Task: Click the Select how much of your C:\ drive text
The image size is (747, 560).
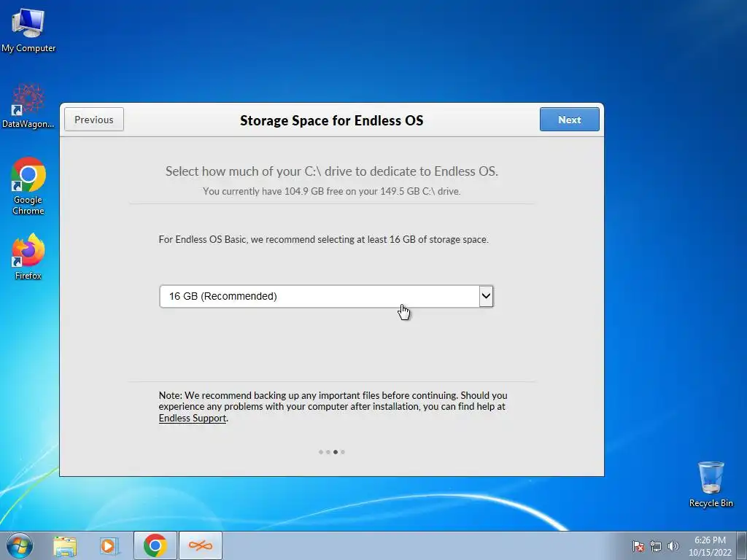Action: (x=332, y=171)
